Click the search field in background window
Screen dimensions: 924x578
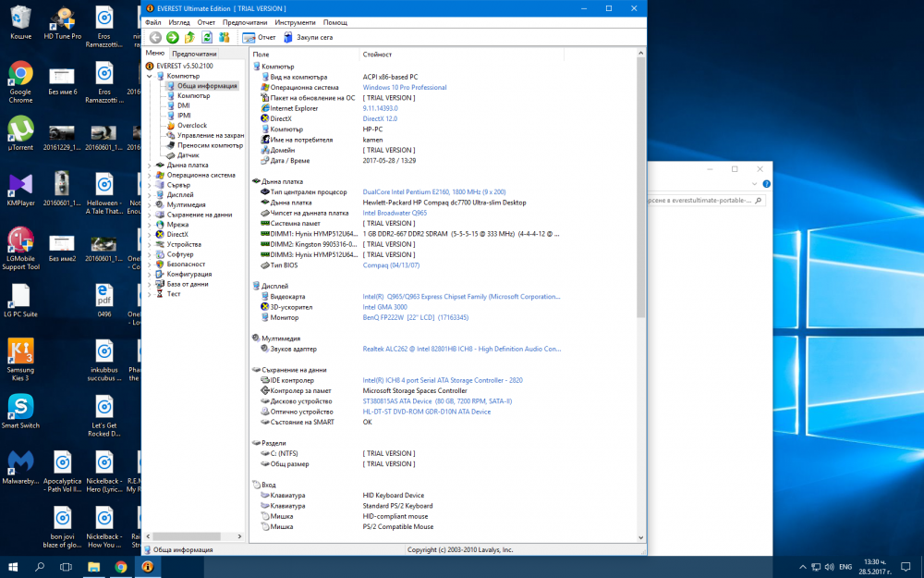click(x=704, y=201)
